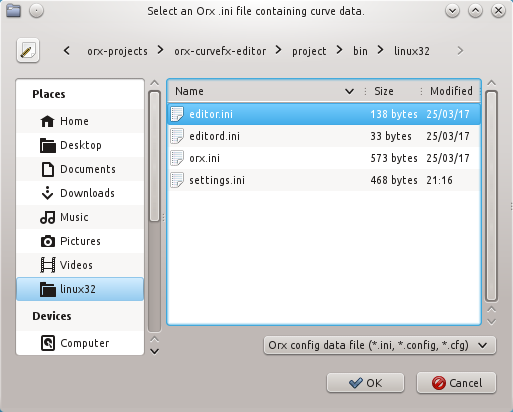Open the Downloads place
This screenshot has width=513, height=412.
pyautogui.click(x=80, y=193)
